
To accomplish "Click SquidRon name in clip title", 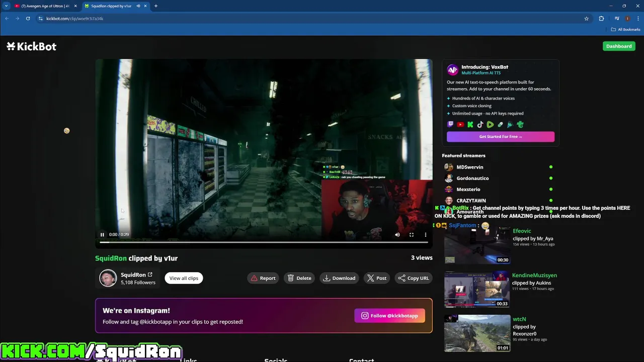I will (x=111, y=258).
